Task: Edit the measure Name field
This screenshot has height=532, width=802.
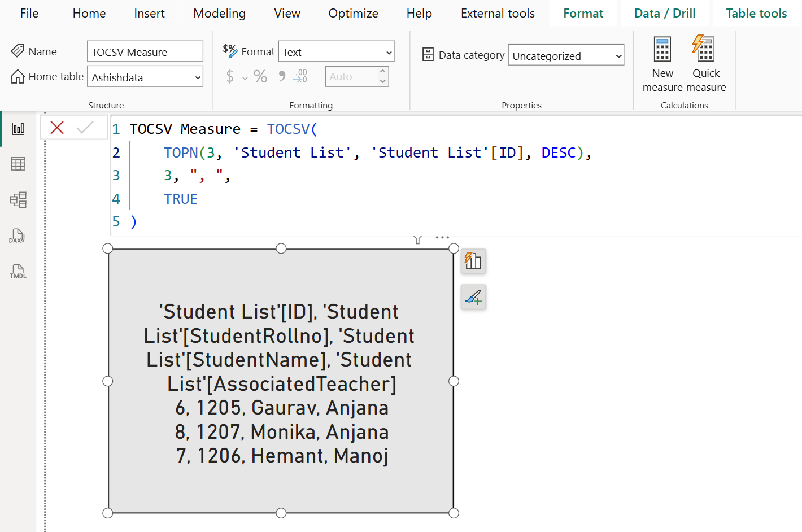Action: pyautogui.click(x=145, y=51)
